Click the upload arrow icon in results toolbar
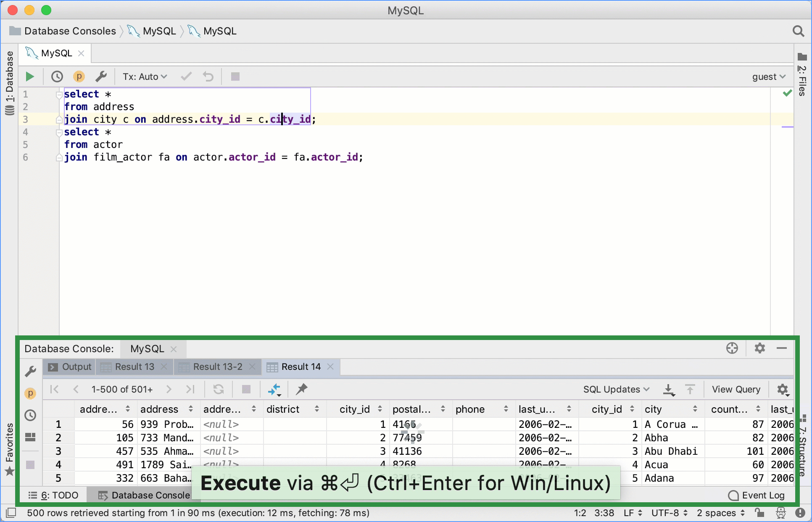This screenshot has height=522, width=812. [x=690, y=389]
